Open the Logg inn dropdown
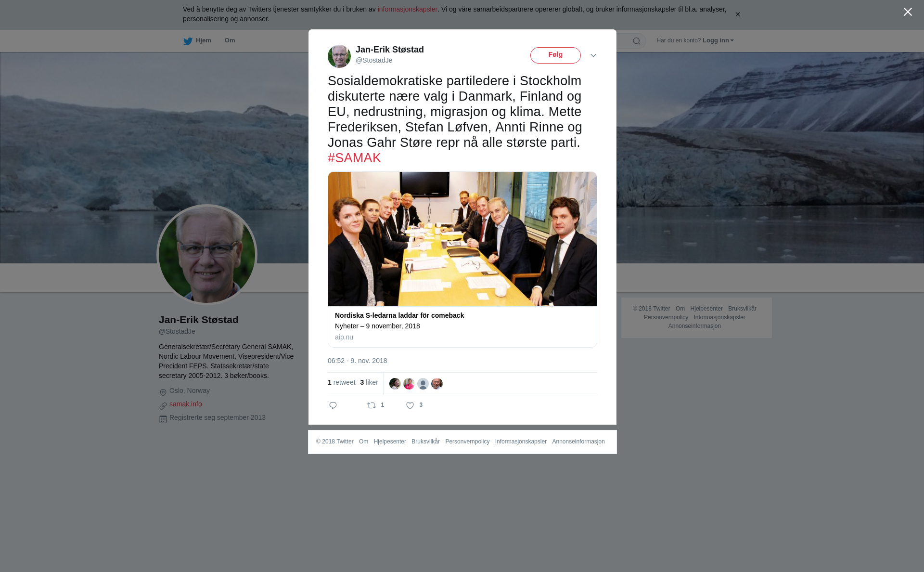The height and width of the screenshot is (572, 924). (718, 40)
